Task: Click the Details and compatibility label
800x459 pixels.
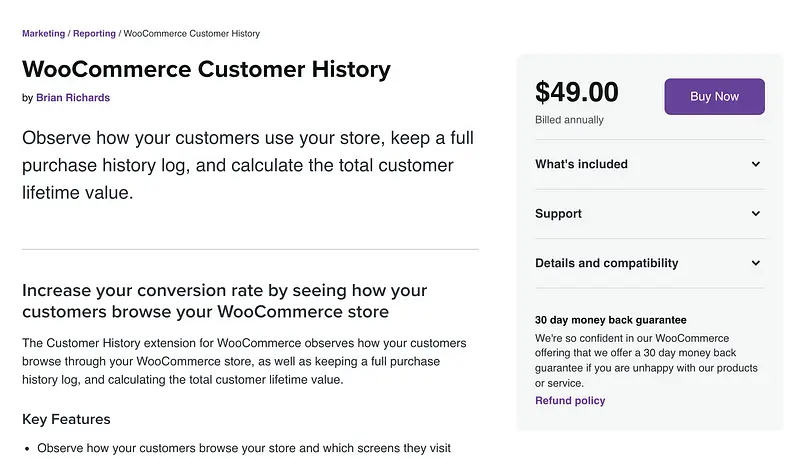Action: (606, 264)
